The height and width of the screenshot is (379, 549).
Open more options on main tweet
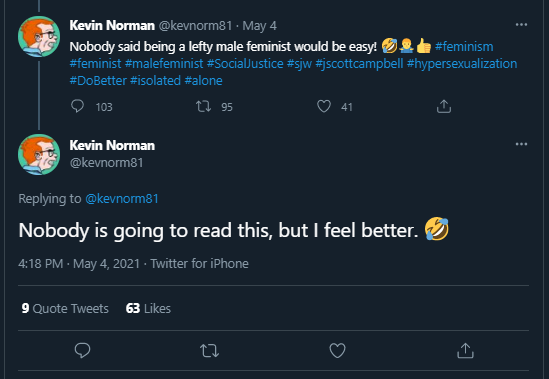pyautogui.click(x=521, y=144)
